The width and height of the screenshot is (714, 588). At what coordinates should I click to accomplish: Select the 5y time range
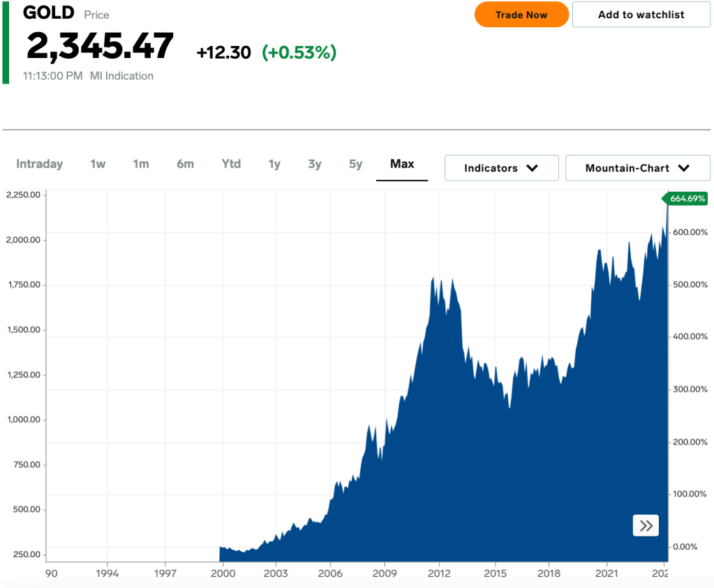[x=356, y=164]
